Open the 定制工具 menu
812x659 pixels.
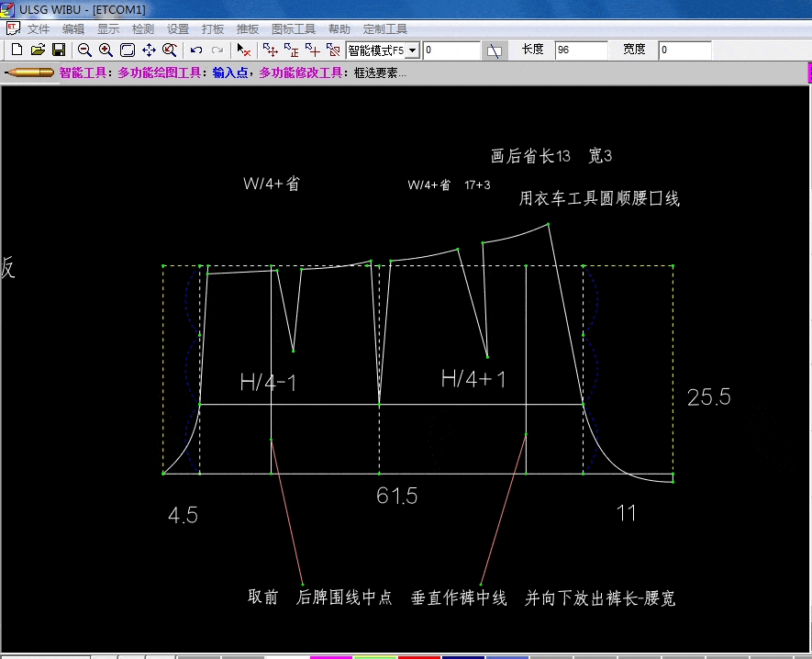tap(385, 29)
